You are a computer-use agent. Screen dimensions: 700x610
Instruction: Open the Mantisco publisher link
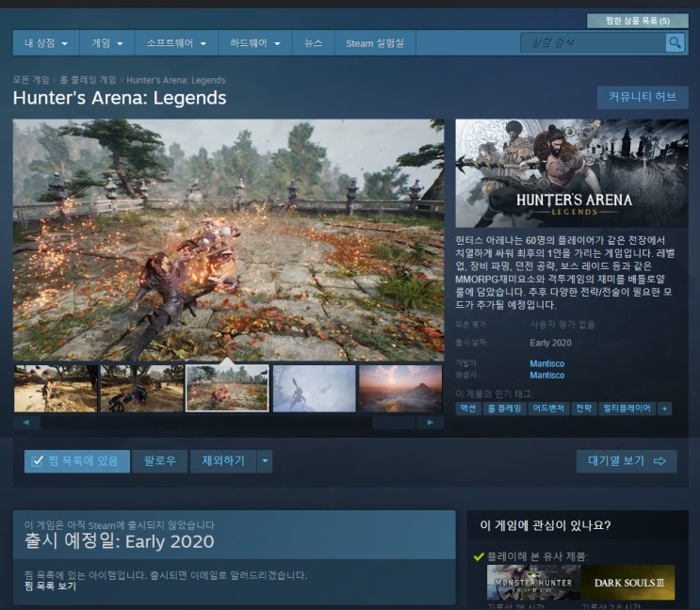(x=546, y=375)
